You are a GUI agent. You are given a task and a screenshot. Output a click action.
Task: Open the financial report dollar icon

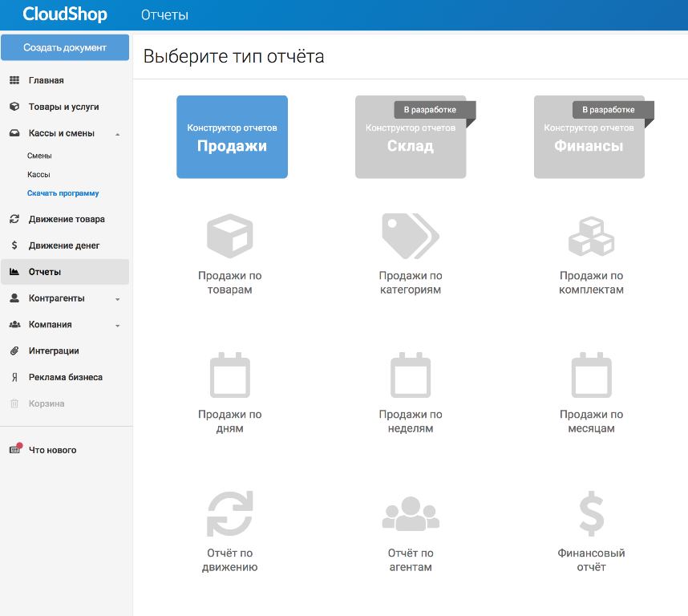591,513
